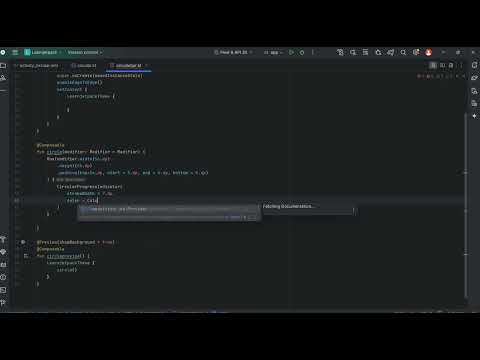Click the Debug bug icon
Viewport: 480px width, 360px height.
tap(302, 52)
